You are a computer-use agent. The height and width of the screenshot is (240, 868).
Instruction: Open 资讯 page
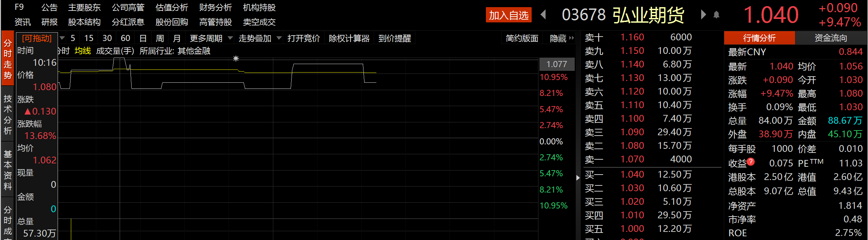(23, 22)
